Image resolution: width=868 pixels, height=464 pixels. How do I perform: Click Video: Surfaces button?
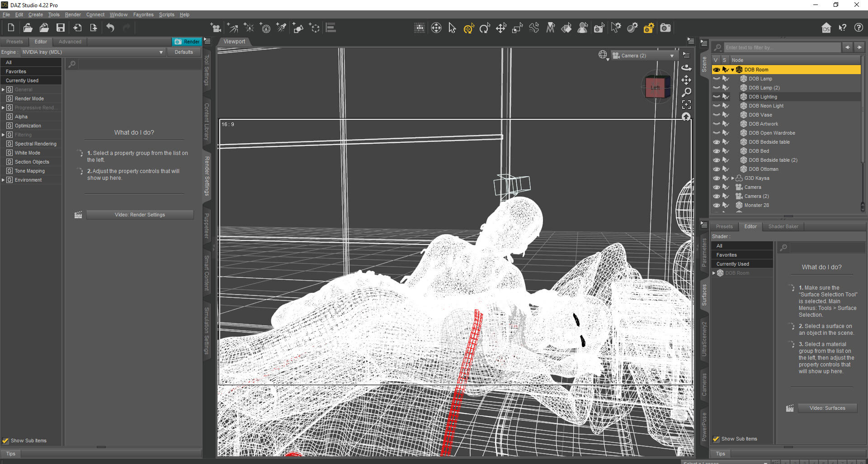(827, 408)
